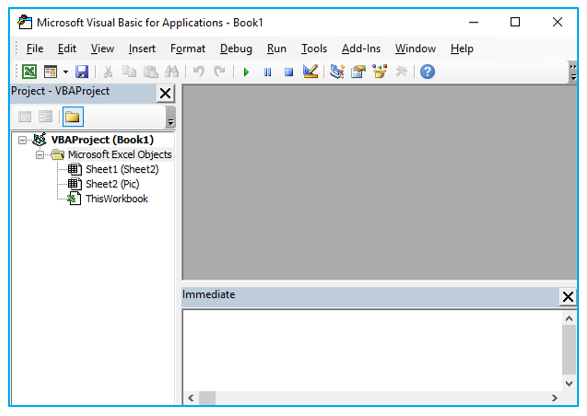Select ThisWorkbook in project tree
The height and width of the screenshot is (416, 587).
(x=117, y=199)
